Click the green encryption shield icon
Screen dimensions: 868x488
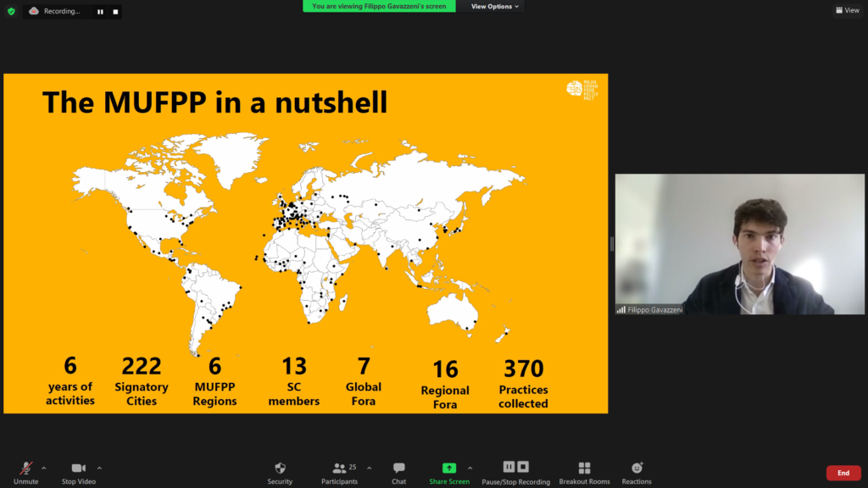click(11, 11)
